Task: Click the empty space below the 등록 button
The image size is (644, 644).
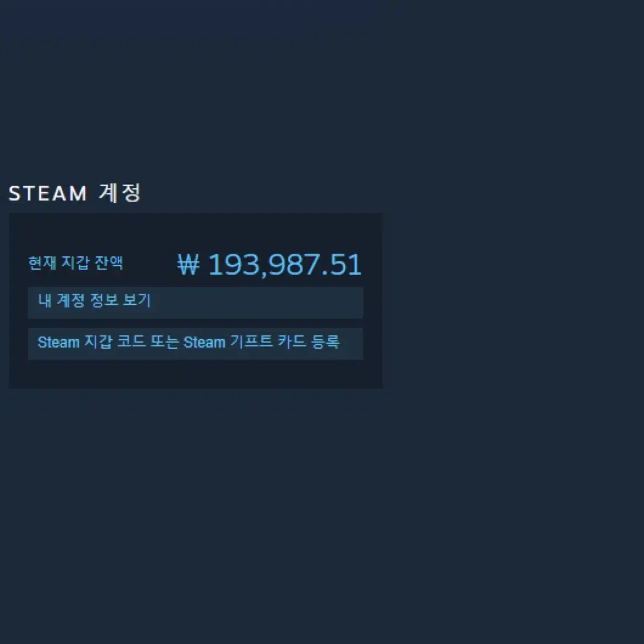Action: point(196,374)
